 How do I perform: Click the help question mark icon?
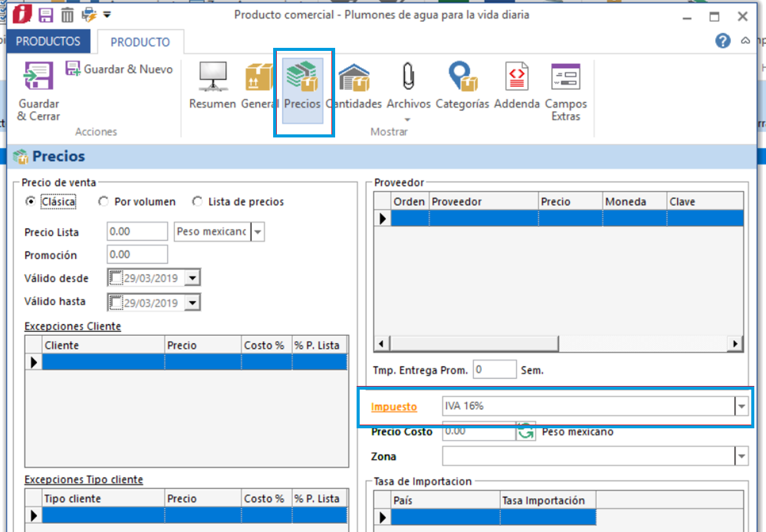click(x=723, y=40)
